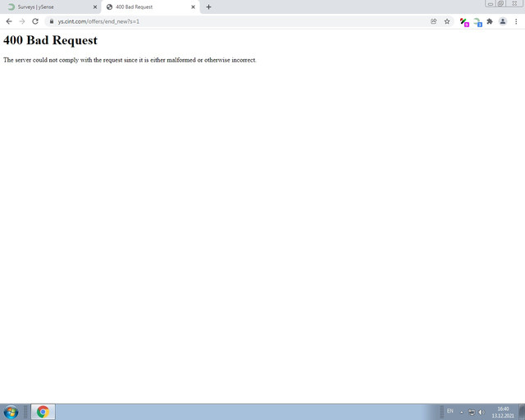This screenshot has height=420, width=525.
Task: Open the ySense extension with the blue badge
Action: tap(477, 22)
